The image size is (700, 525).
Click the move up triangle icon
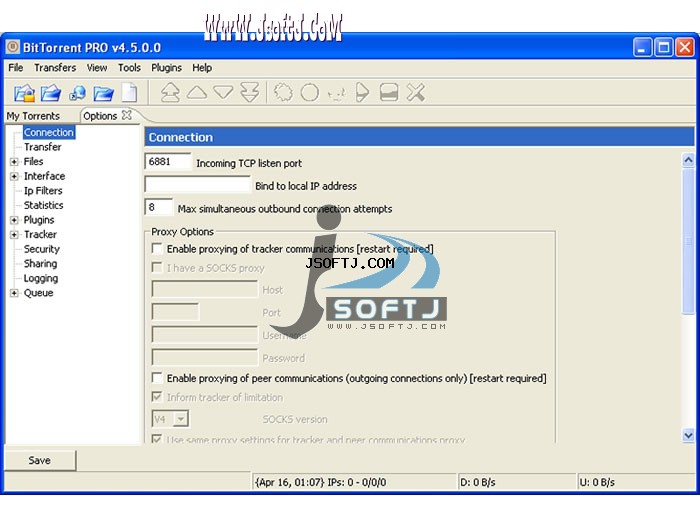coord(197,92)
